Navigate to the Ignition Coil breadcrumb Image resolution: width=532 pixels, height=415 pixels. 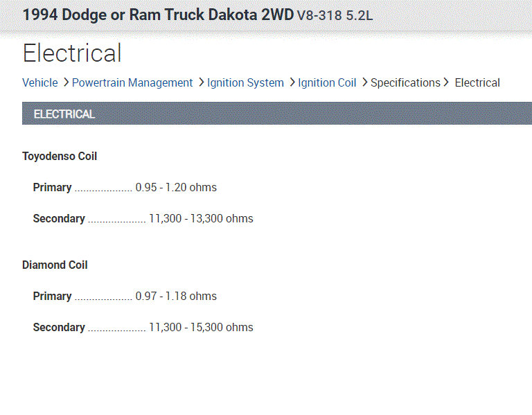327,82
